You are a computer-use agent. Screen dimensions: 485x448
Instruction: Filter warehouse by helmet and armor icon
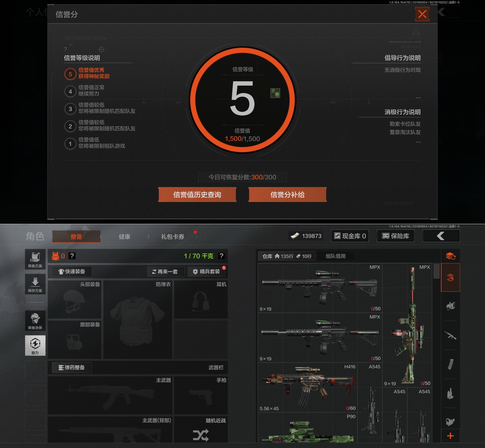point(450,306)
